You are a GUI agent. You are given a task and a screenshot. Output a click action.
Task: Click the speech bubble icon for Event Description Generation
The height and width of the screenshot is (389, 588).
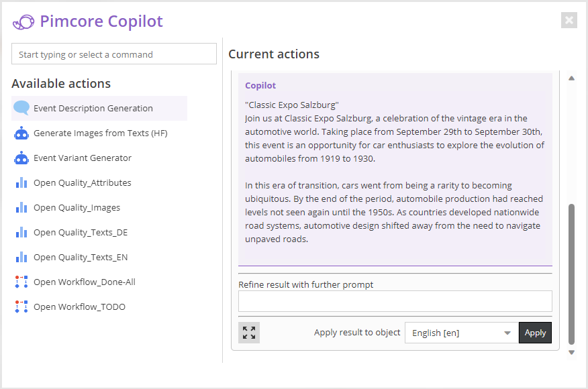pos(21,108)
